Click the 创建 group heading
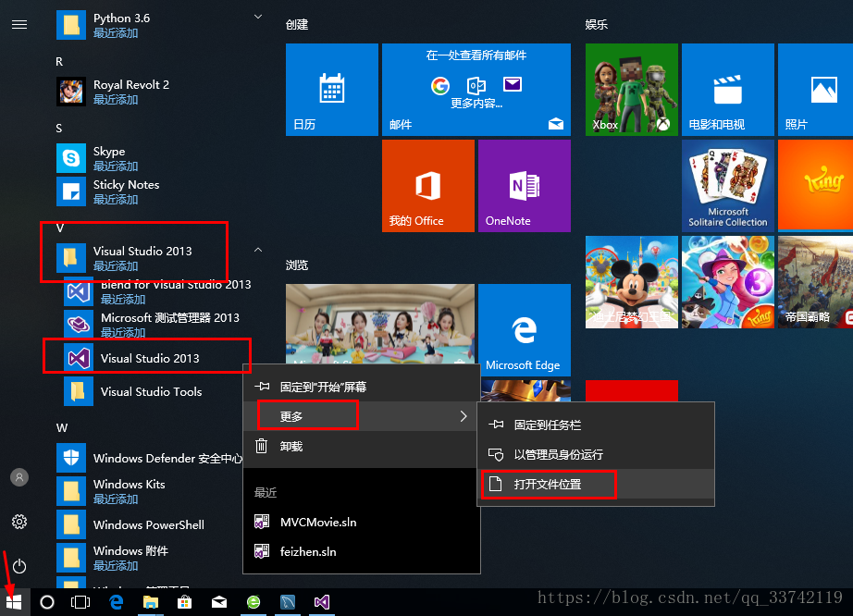 coord(297,24)
